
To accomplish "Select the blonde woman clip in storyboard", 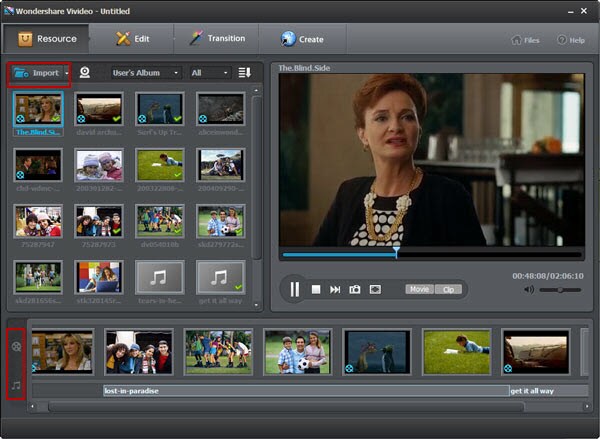I will [x=62, y=352].
